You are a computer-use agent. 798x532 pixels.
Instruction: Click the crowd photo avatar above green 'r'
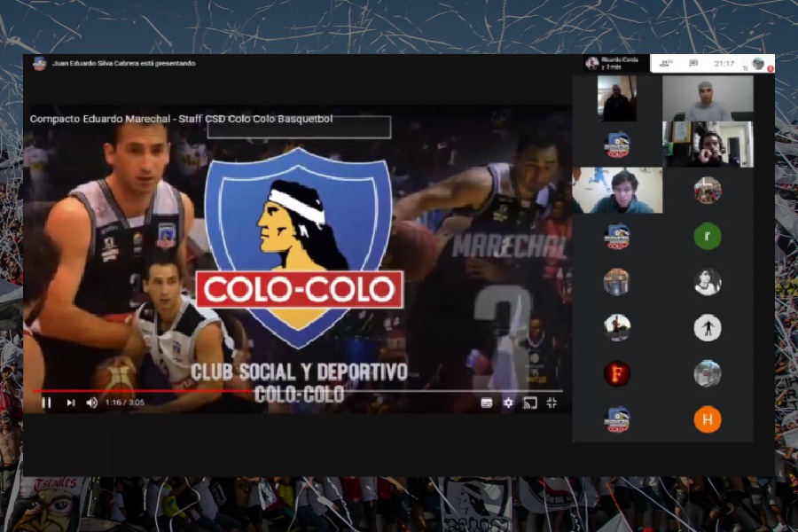click(708, 191)
